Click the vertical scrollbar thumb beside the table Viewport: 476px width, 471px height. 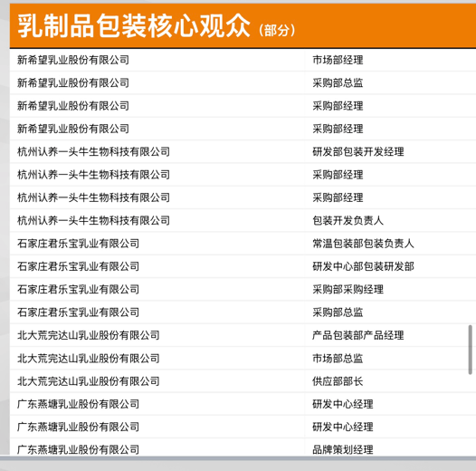point(470,350)
